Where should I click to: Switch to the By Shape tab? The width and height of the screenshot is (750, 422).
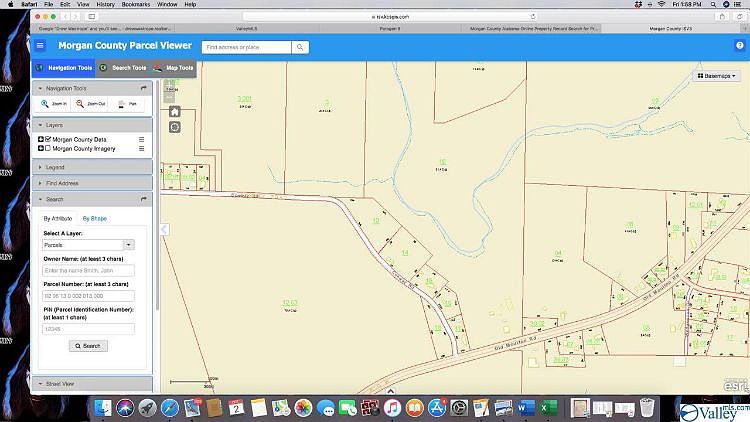pyautogui.click(x=94, y=218)
